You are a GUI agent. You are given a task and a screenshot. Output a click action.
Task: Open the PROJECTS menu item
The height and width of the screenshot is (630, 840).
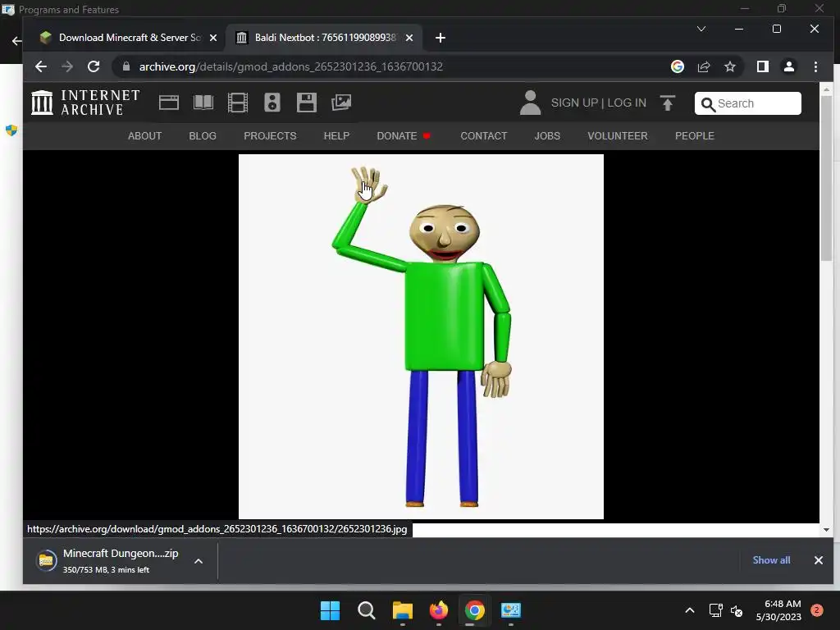(x=270, y=136)
